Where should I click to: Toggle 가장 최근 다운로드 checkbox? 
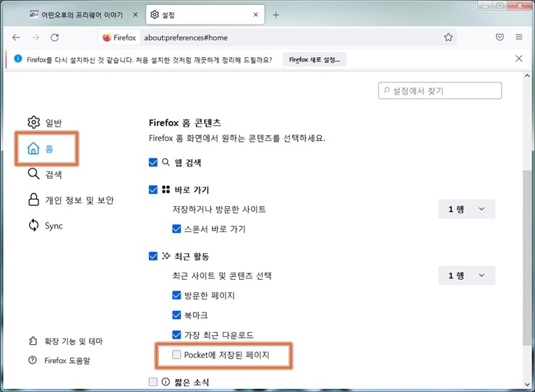(176, 335)
